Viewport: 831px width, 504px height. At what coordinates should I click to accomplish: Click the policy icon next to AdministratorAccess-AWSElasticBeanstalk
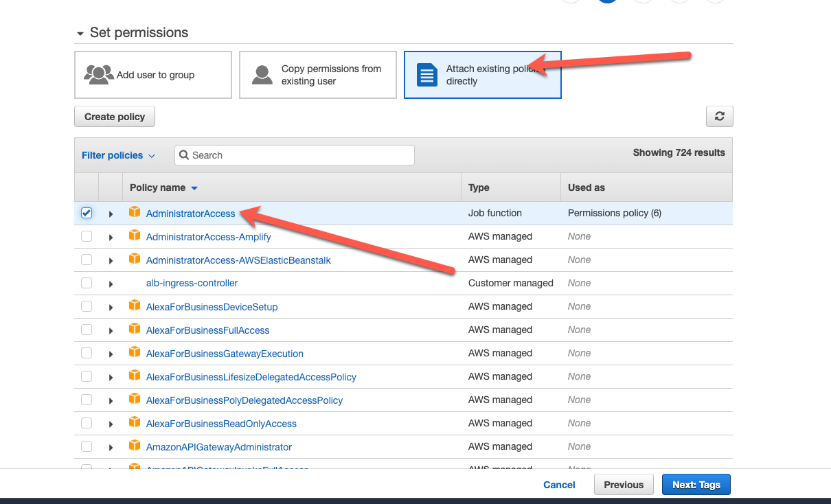point(135,259)
